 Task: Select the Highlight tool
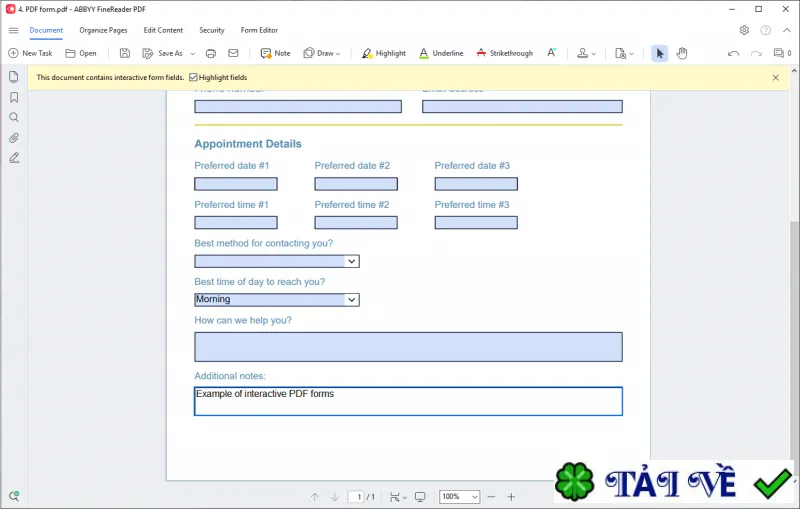click(383, 53)
